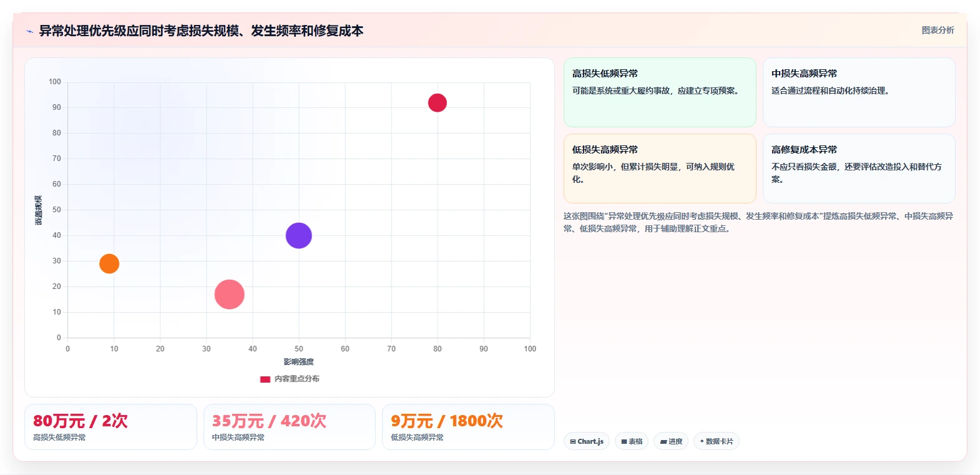The image size is (980, 475).
Task: Click the text 适合通过流程和自动化持续治理
Action: coord(830,91)
